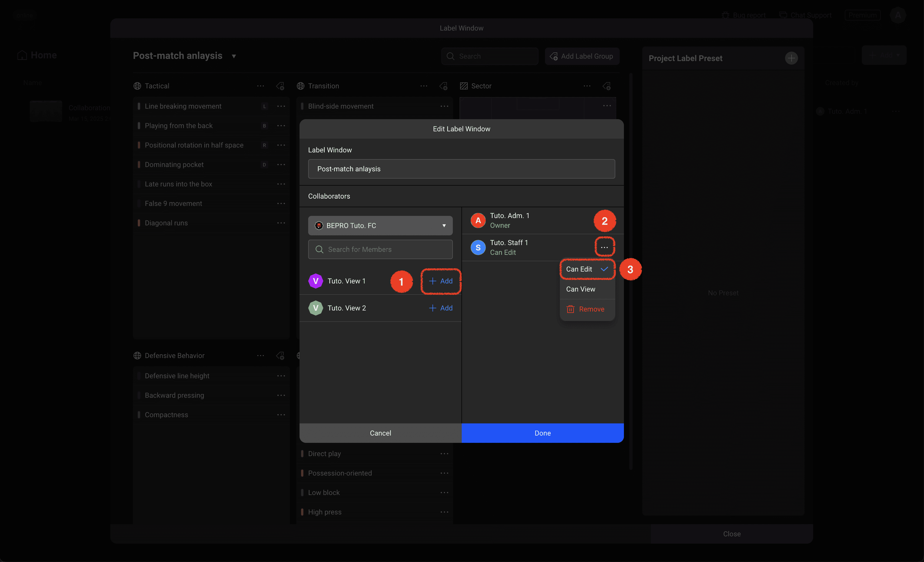Viewport: 924px width, 562px height.
Task: Add Tuto. View 2 as collaborator
Action: 441,308
